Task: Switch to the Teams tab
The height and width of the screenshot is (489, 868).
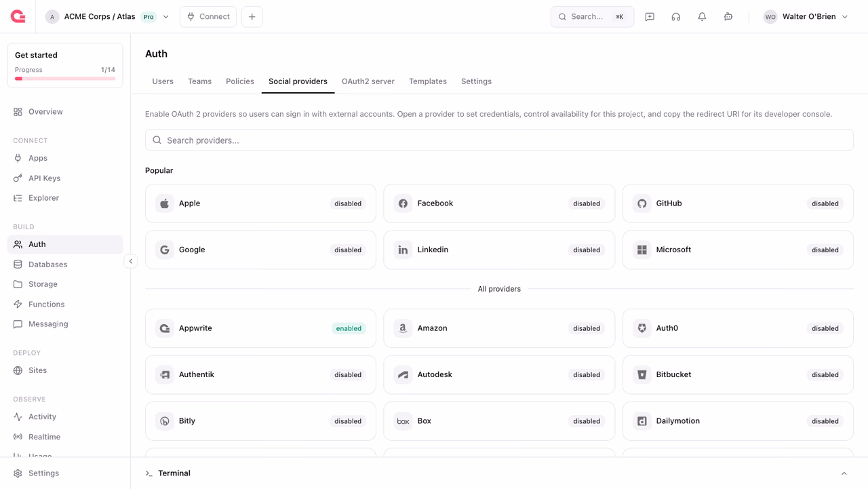Action: [x=199, y=81]
